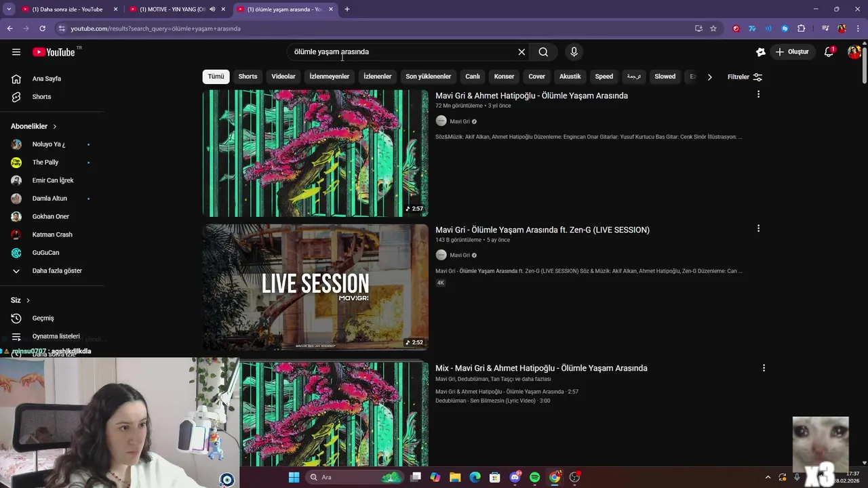868x488 pixels.
Task: Go back to previous page
Action: click(x=9, y=28)
